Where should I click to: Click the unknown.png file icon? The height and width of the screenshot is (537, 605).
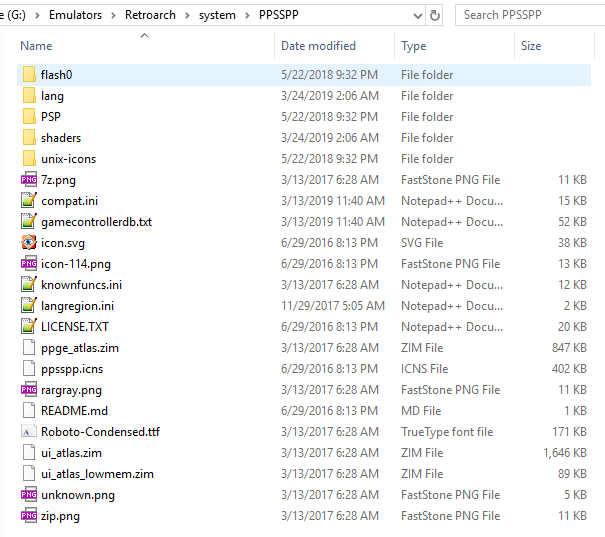point(29,494)
